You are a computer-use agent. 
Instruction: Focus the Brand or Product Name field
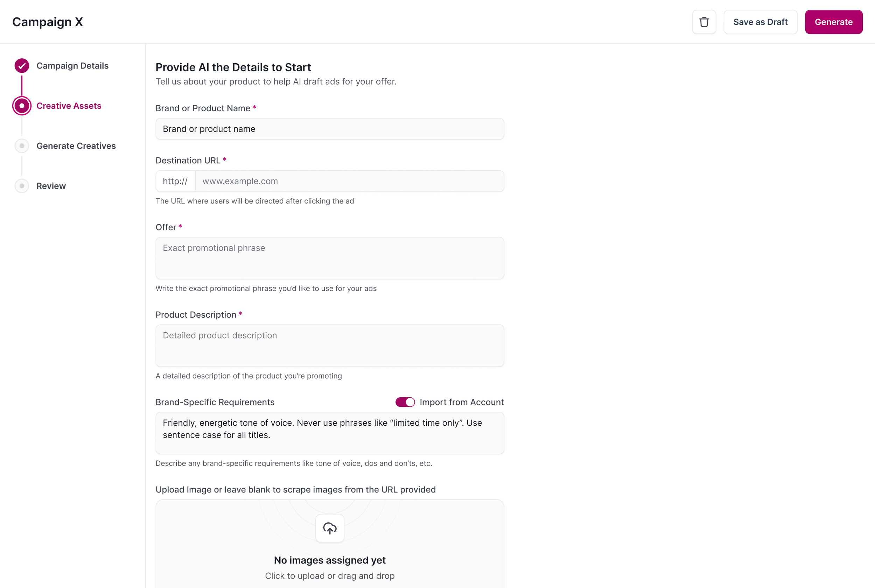329,129
